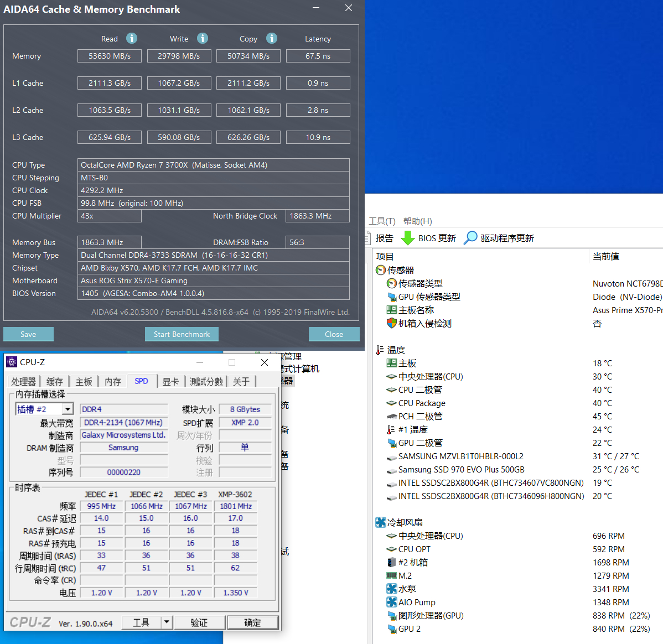The width and height of the screenshot is (663, 644).
Task: Click the Read info icon
Action: click(x=132, y=39)
